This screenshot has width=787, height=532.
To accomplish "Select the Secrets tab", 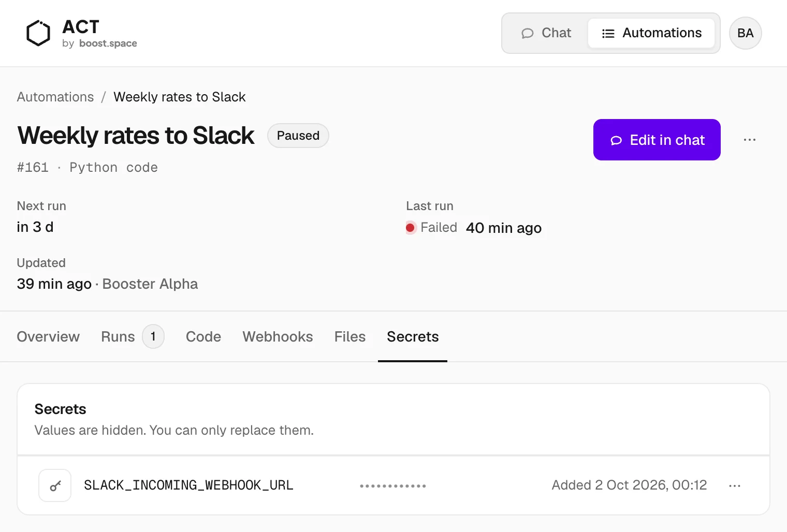I will 413,336.
